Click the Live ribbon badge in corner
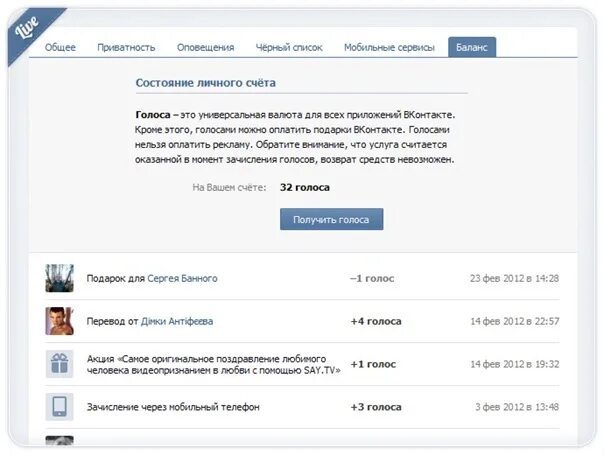The width and height of the screenshot is (604, 455). point(29,30)
